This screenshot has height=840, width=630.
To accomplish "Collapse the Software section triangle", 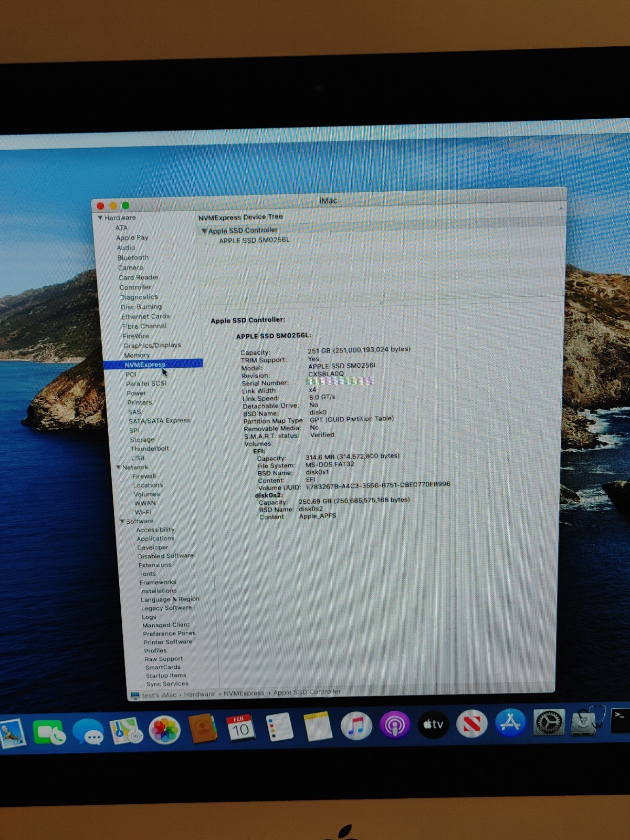I will 122,521.
